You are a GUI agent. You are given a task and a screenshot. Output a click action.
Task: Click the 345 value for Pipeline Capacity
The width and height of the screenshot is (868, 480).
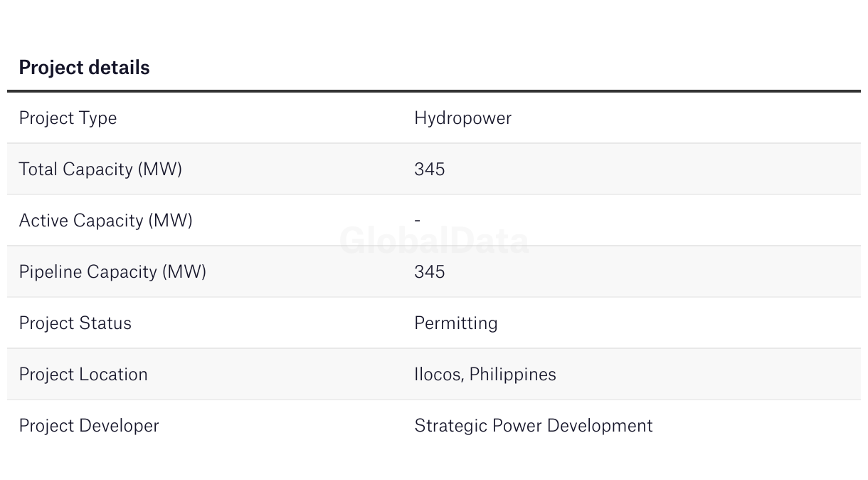(429, 272)
